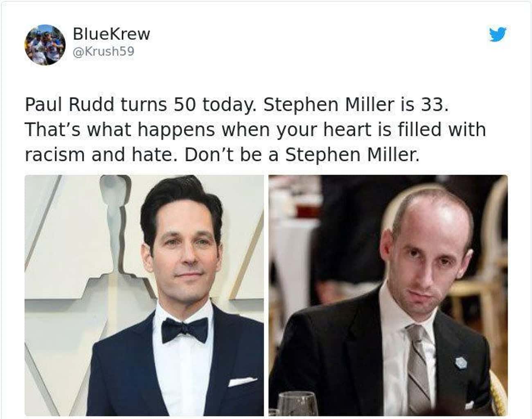Image resolution: width=532 pixels, height=419 pixels.
Task: Open BlueKrew's round profile avatar
Action: point(45,45)
